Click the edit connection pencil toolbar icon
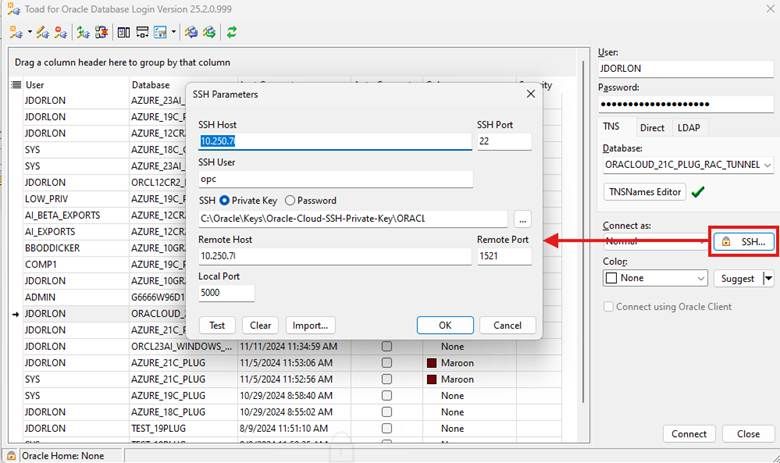The image size is (780, 463). pos(43,32)
